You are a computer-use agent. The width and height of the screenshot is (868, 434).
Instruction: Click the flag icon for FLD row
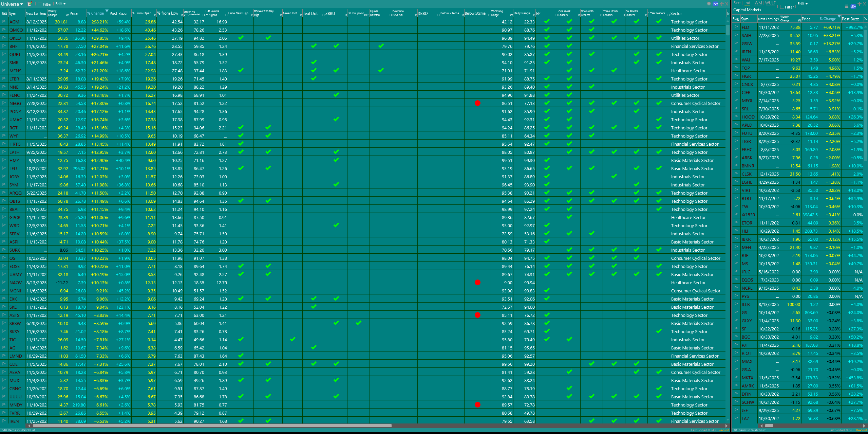click(x=736, y=27)
